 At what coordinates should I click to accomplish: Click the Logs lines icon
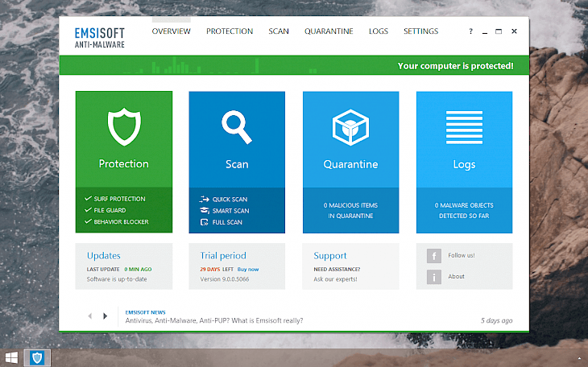coord(464,127)
